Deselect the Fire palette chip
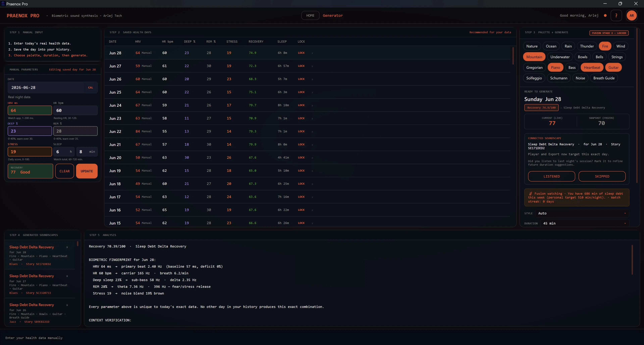The height and width of the screenshot is (345, 644). (605, 46)
